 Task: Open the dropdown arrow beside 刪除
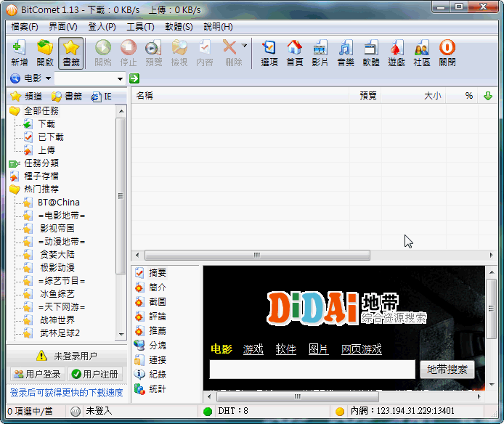[245, 46]
